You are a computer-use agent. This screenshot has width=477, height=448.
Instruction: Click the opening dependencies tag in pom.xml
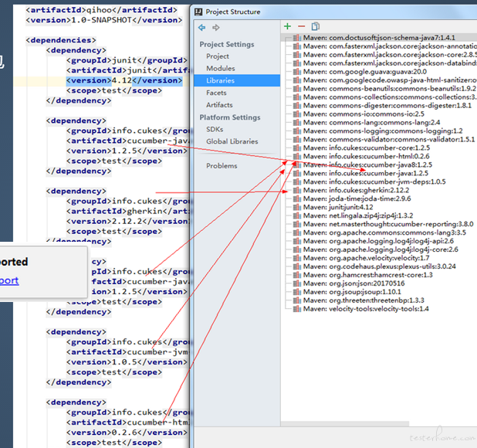(x=61, y=40)
